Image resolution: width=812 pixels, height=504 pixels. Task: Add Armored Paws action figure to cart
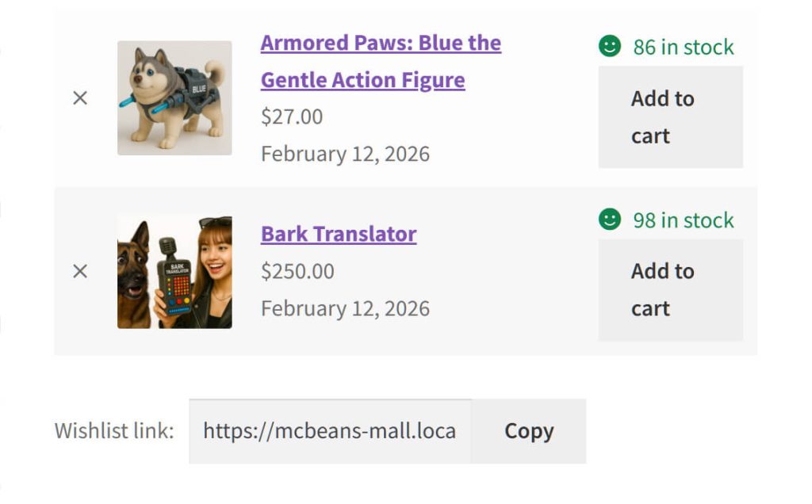point(670,116)
